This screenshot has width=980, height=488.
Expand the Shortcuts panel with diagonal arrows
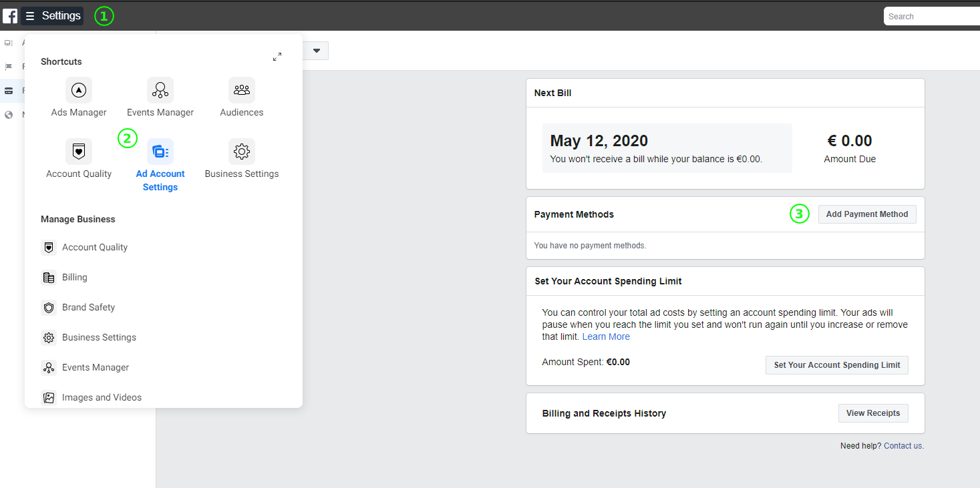(277, 57)
